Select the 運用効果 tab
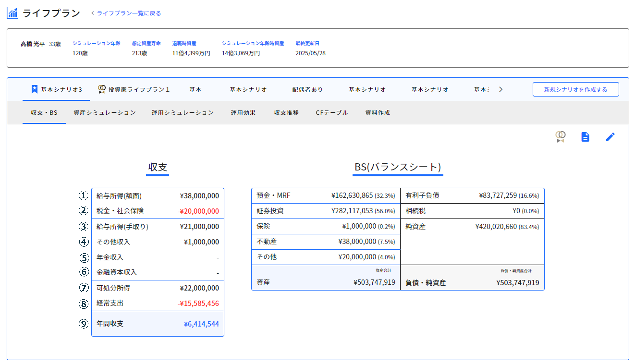Screen dimensions: 635x364 click(243, 113)
